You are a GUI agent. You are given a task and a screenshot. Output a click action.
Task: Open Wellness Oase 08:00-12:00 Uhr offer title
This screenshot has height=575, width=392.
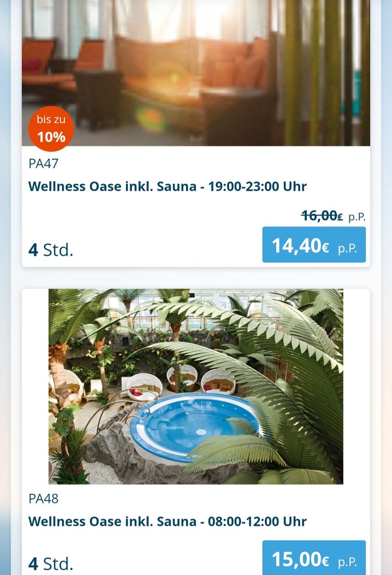click(x=168, y=521)
